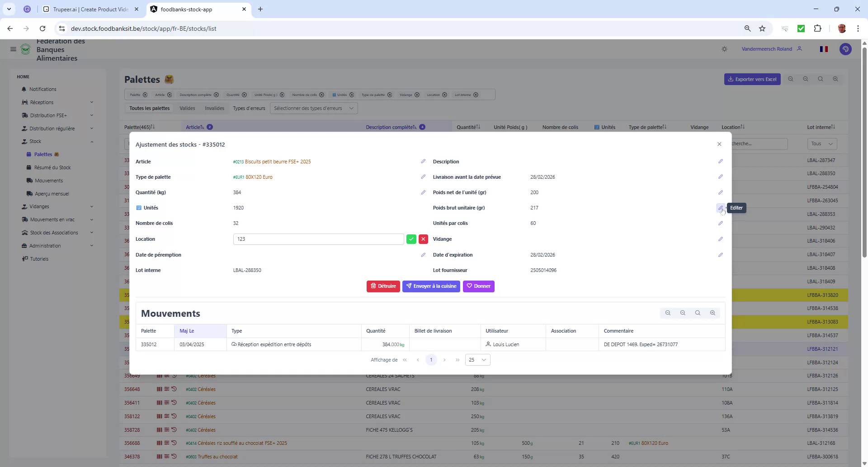Viewport: 868px width, 467px height.
Task: Select the Invalides filter
Action: click(x=214, y=108)
